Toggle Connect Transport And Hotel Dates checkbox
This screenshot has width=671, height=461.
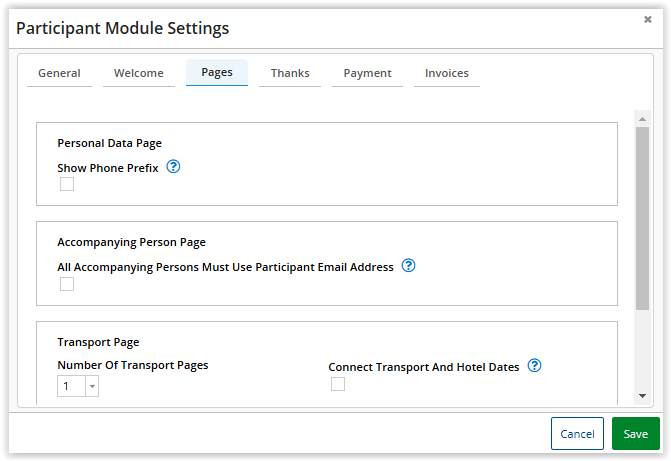[338, 384]
